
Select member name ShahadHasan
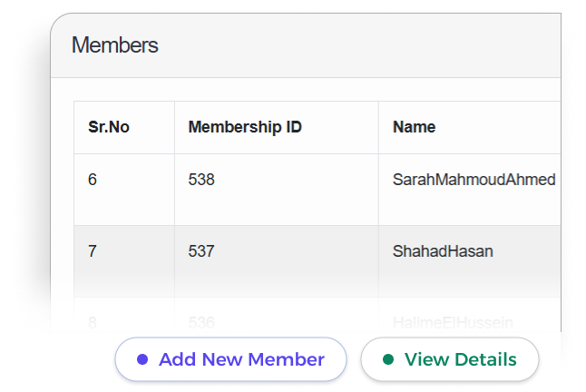pos(443,251)
